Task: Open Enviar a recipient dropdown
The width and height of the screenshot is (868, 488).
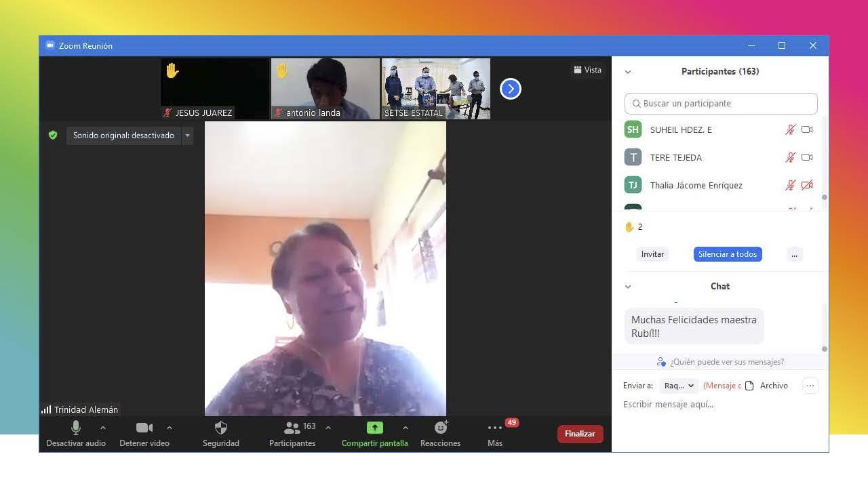Action: click(x=679, y=386)
